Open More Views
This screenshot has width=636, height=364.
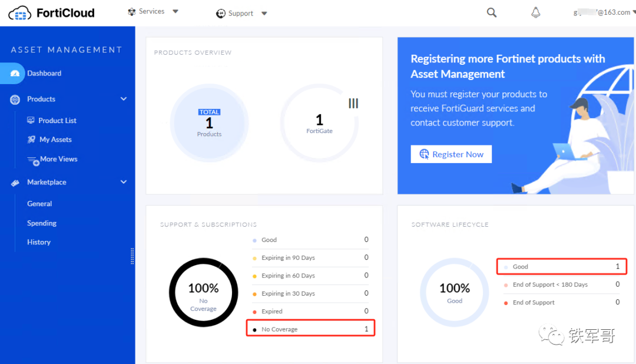pos(59,159)
